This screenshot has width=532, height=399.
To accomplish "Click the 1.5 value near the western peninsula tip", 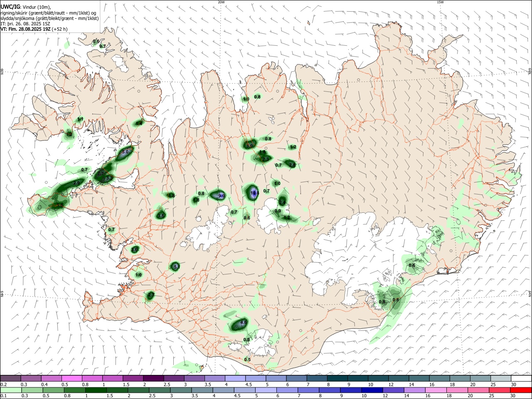I will tap(60, 205).
